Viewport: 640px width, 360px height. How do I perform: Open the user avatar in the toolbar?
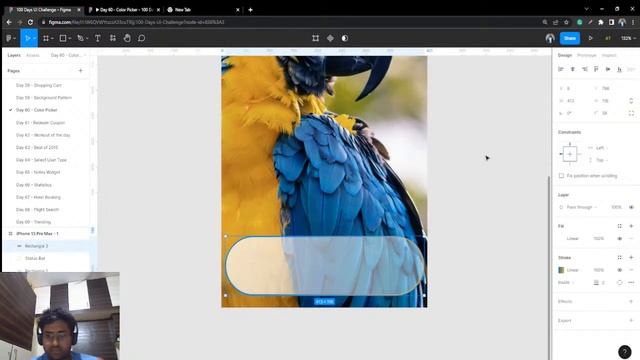coord(550,38)
